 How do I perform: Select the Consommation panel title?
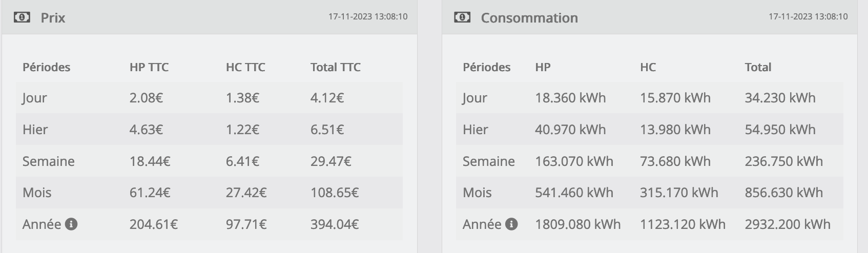click(x=529, y=18)
